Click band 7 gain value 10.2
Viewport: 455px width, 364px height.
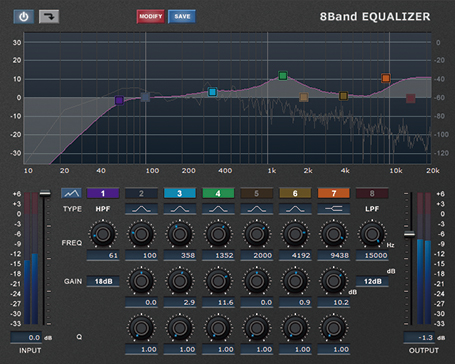click(334, 302)
